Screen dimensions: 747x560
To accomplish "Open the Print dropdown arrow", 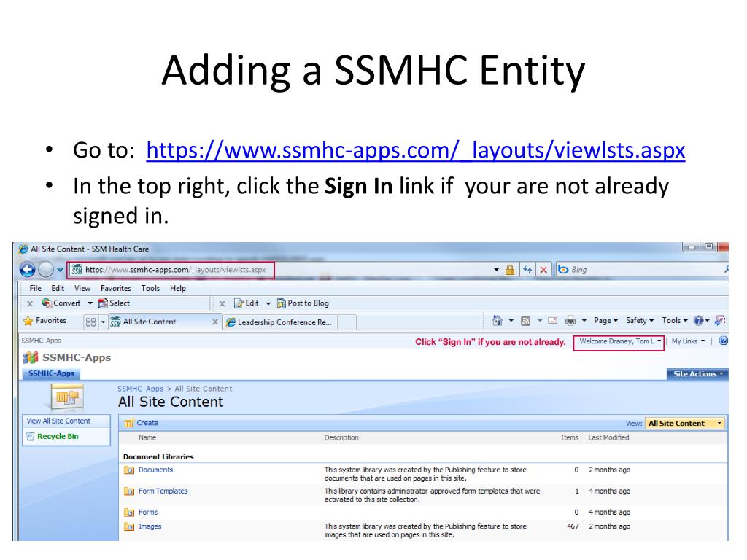I will pyautogui.click(x=584, y=321).
